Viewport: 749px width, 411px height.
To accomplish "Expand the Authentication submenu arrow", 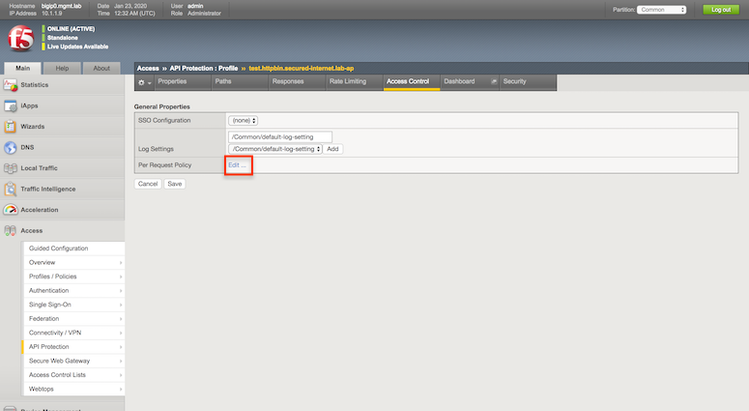I will 121,291.
